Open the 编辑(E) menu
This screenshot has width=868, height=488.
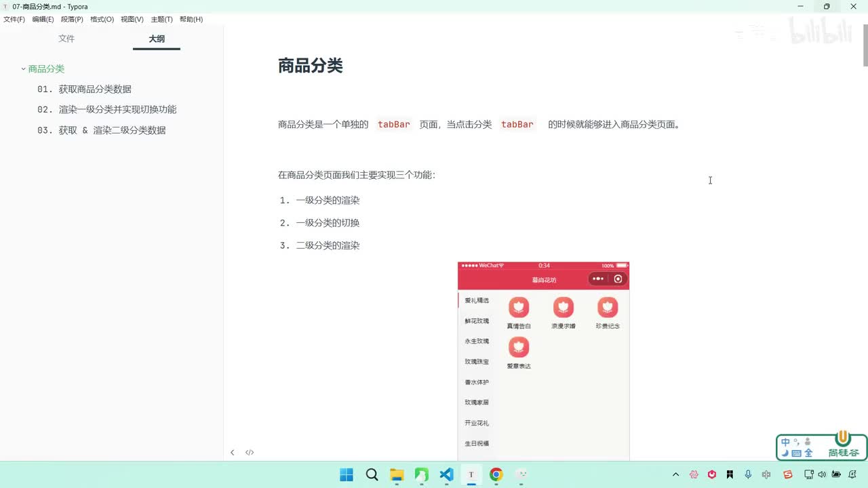pyautogui.click(x=43, y=20)
